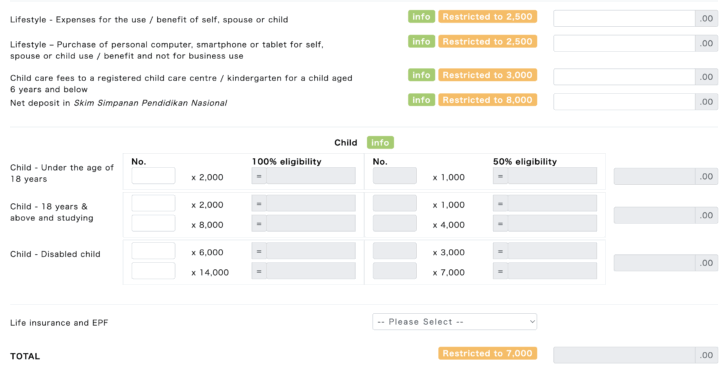Open info badge for computer purchase row
This screenshot has width=728, height=377.
tap(422, 41)
